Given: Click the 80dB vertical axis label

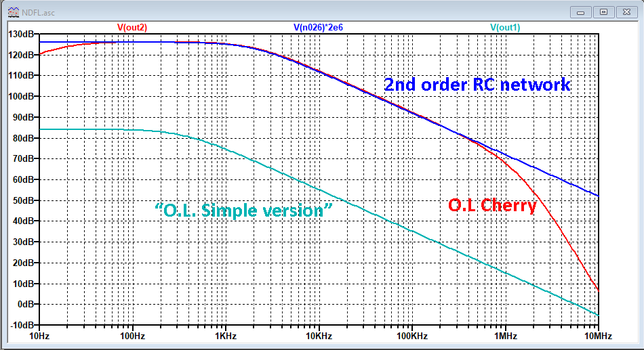Looking at the screenshot, I should pyautogui.click(x=23, y=138).
